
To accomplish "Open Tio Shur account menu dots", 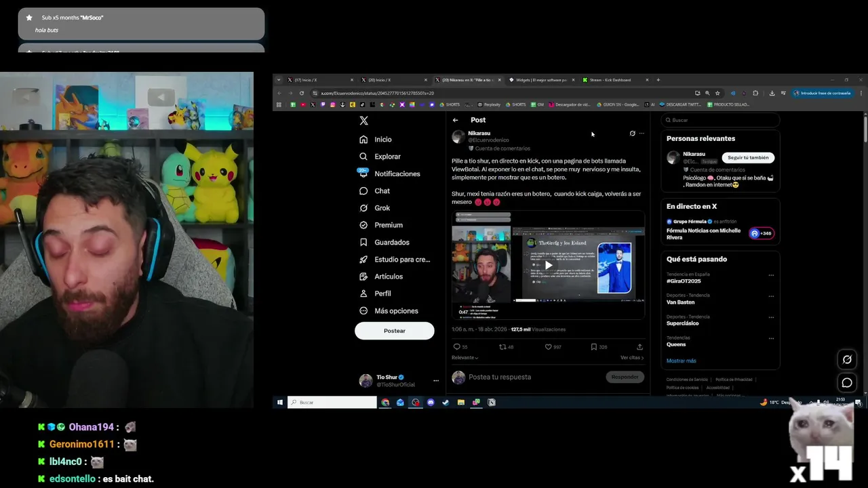I will pyautogui.click(x=436, y=381).
